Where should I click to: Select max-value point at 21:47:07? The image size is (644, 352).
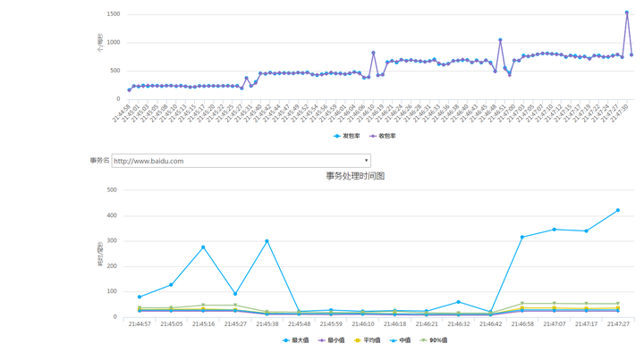554,230
